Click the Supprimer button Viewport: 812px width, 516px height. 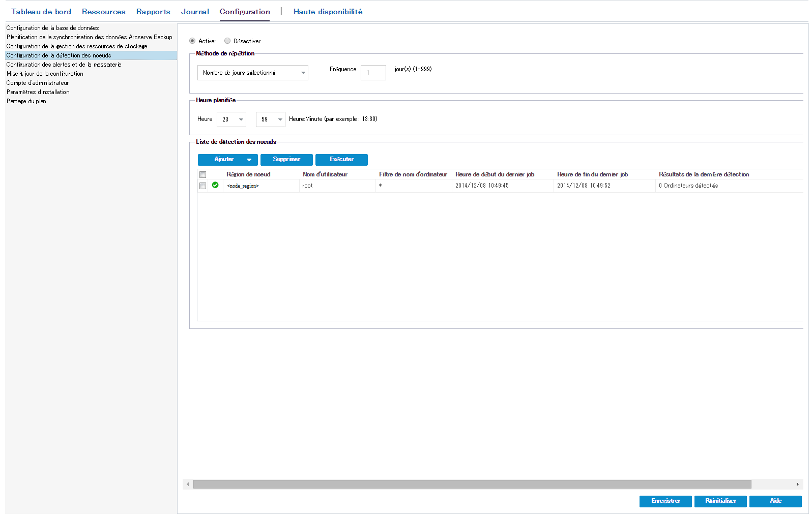(x=286, y=160)
